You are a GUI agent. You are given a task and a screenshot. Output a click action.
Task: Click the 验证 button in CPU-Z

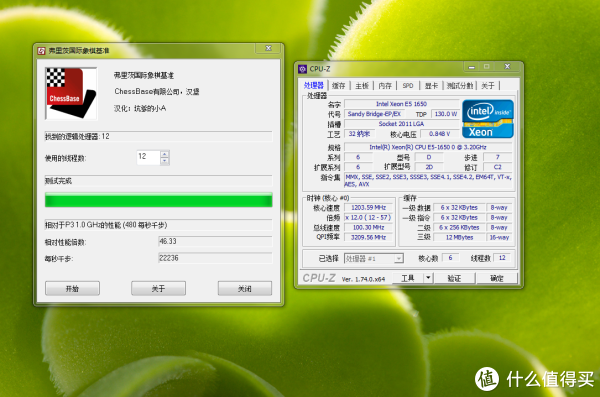tap(455, 278)
